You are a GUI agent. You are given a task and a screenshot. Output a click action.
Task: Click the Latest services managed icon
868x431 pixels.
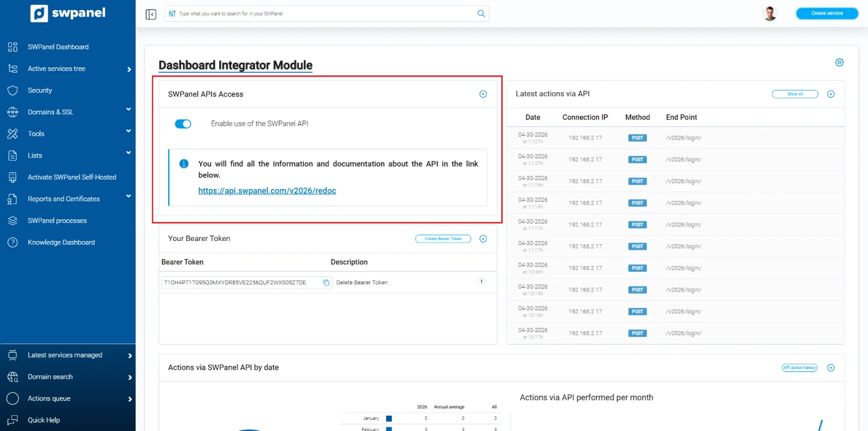pos(12,355)
